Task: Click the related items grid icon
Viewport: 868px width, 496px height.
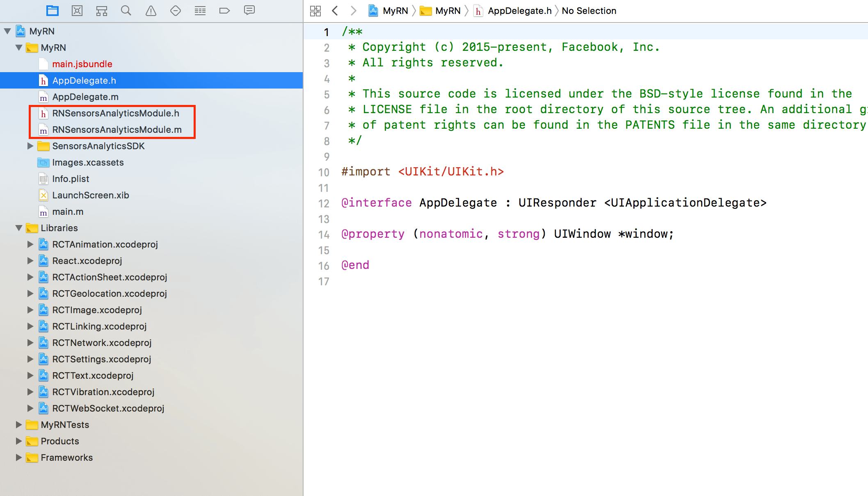Action: [x=315, y=11]
